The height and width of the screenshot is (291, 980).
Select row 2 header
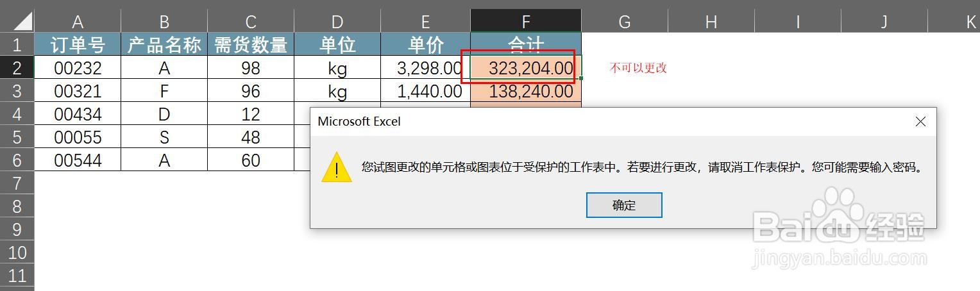[17, 67]
